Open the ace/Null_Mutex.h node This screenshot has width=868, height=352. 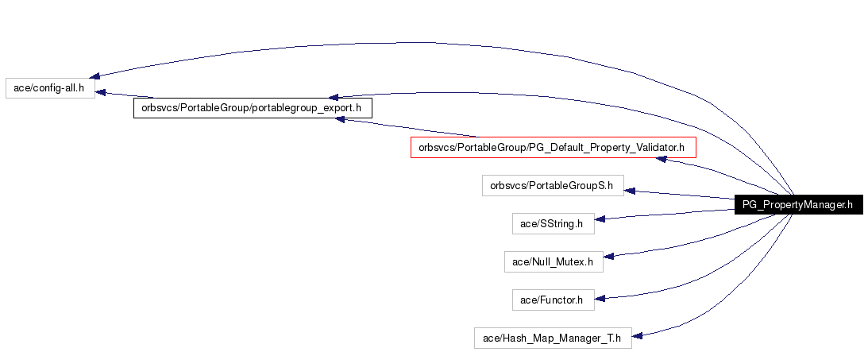554,261
